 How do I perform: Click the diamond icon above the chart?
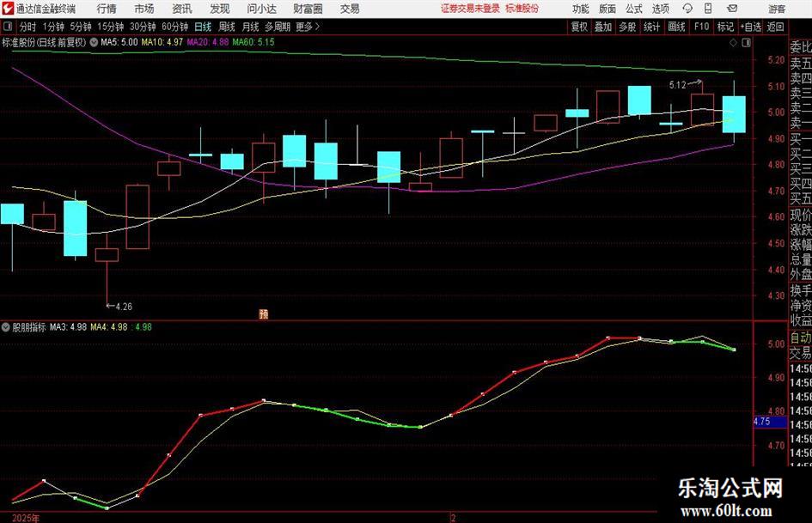(x=733, y=43)
